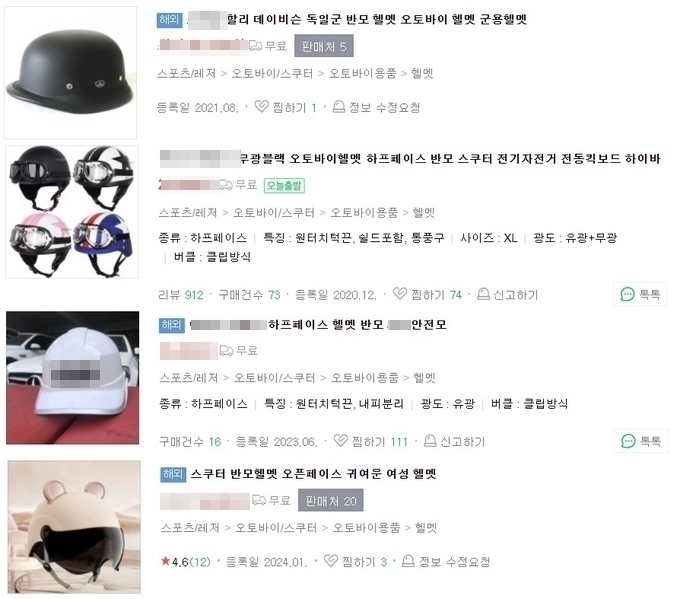Image resolution: width=680 pixels, height=599 pixels.
Task: Click the bell icon beside 정보 수정요청 on the first listing
Action: [338, 106]
